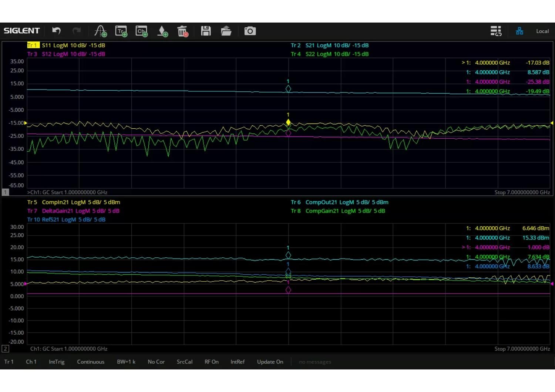This screenshot has width=555, height=392.
Task: Click IntRef status entry
Action: [x=238, y=362]
